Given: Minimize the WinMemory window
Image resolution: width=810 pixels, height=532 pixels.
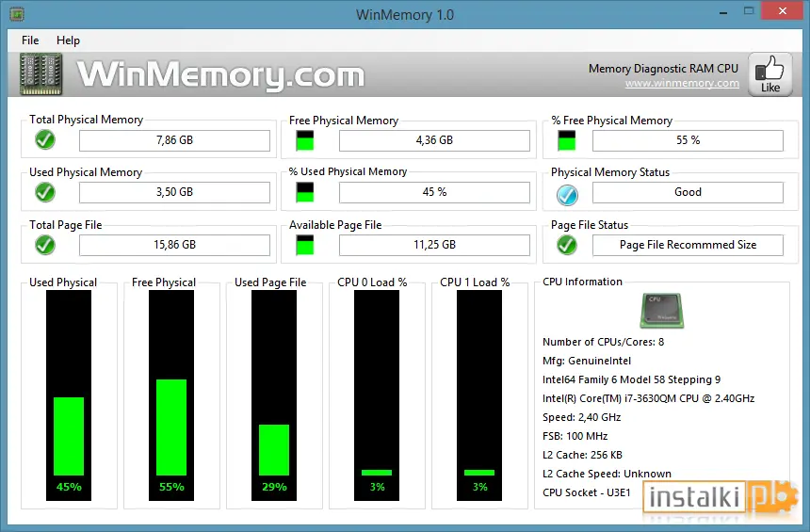Looking at the screenshot, I should coord(723,12).
